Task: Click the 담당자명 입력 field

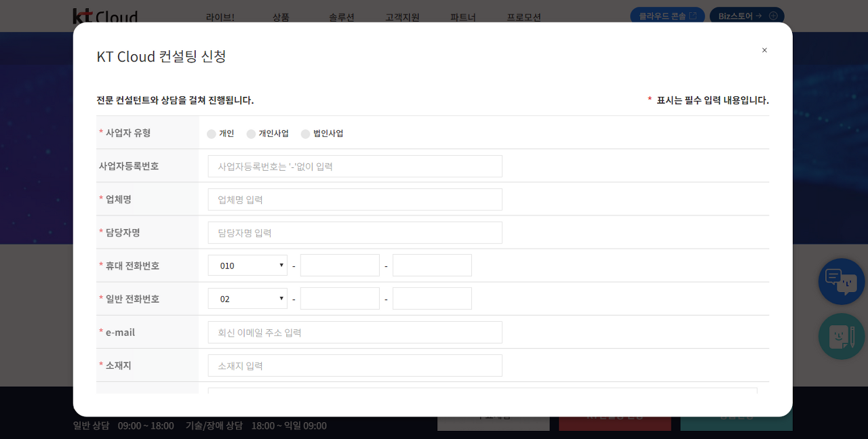Action: [355, 232]
